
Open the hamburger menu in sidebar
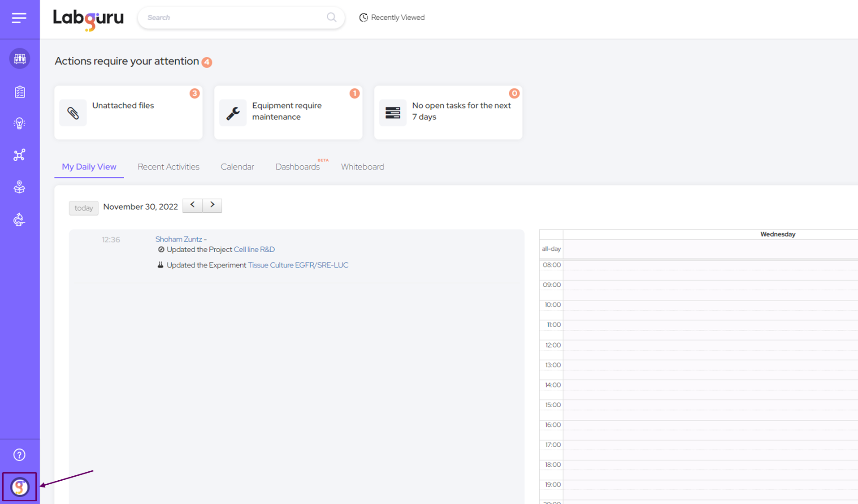[x=19, y=18]
